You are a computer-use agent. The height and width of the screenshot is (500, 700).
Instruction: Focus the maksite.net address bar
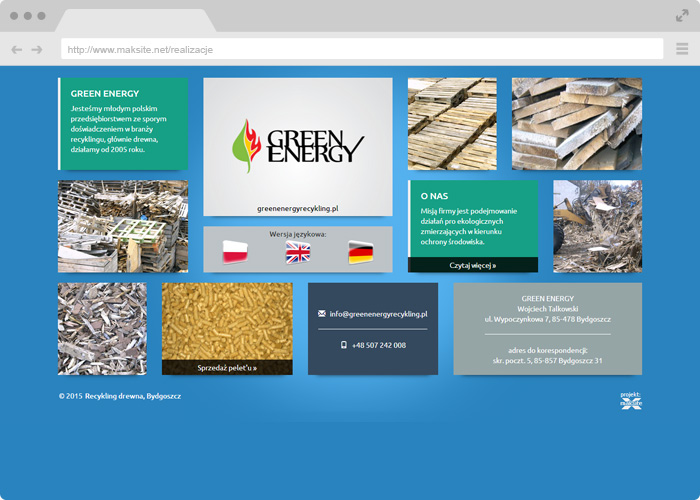tap(362, 49)
